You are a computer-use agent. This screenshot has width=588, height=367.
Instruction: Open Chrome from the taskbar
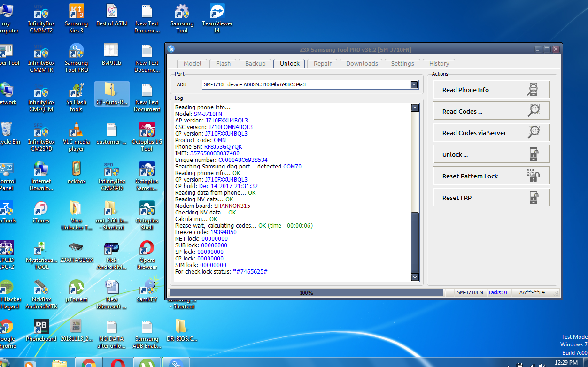coord(88,363)
